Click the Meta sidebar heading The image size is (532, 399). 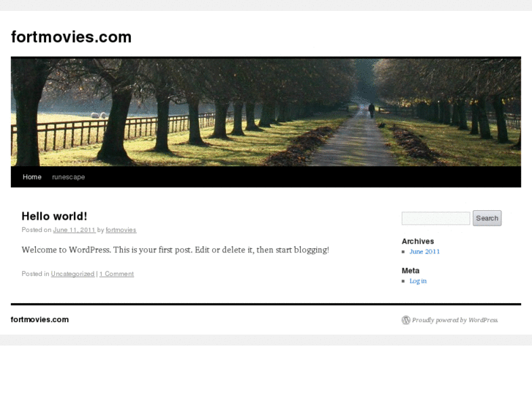click(411, 271)
